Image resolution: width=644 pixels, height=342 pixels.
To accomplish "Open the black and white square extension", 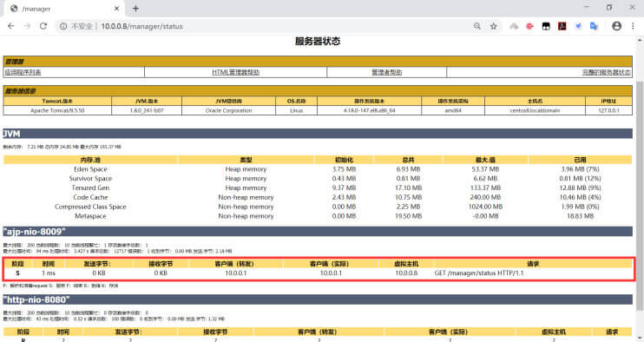I will pyautogui.click(x=546, y=26).
